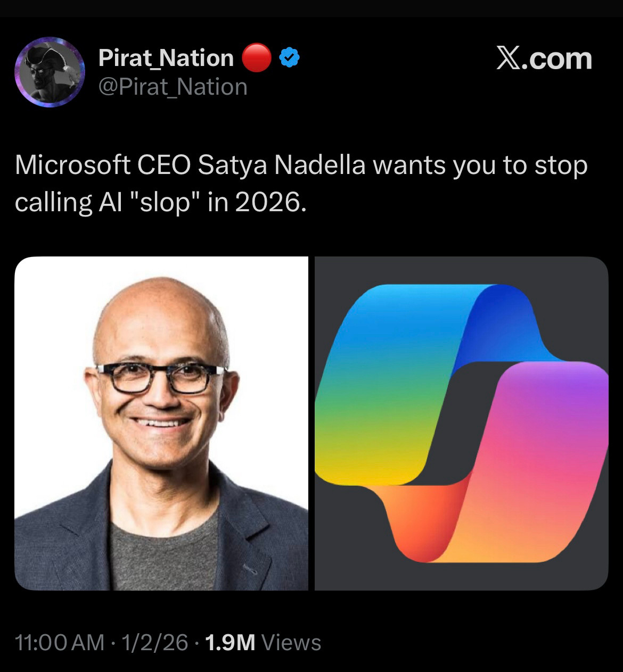Click the word Views in the footer
The image size is (623, 672).
(x=292, y=642)
